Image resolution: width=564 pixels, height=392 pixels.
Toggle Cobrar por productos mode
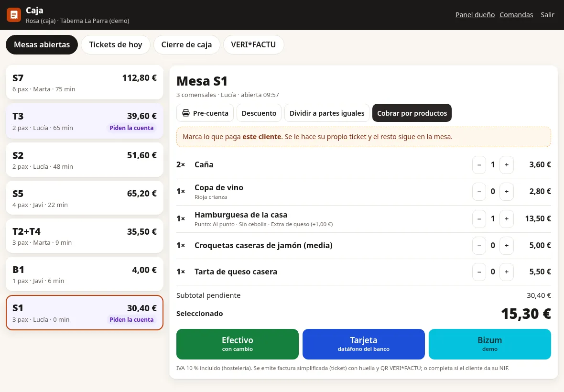412,113
